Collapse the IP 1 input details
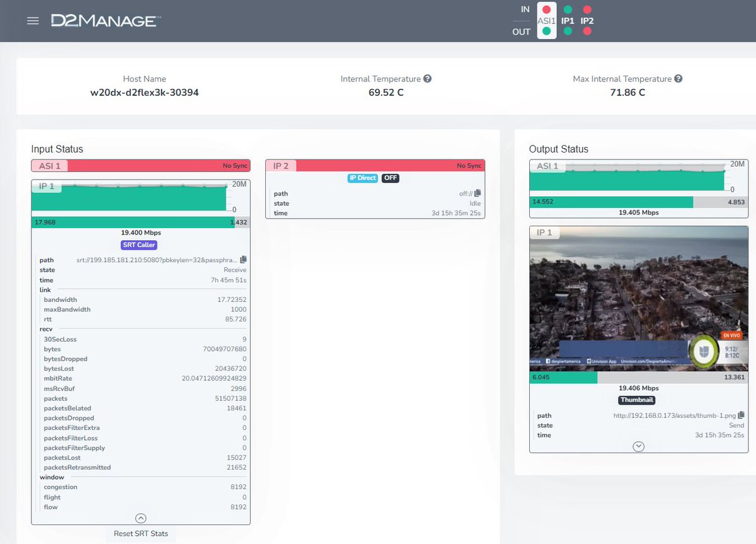Screen dimensions: 756x544 point(141,518)
